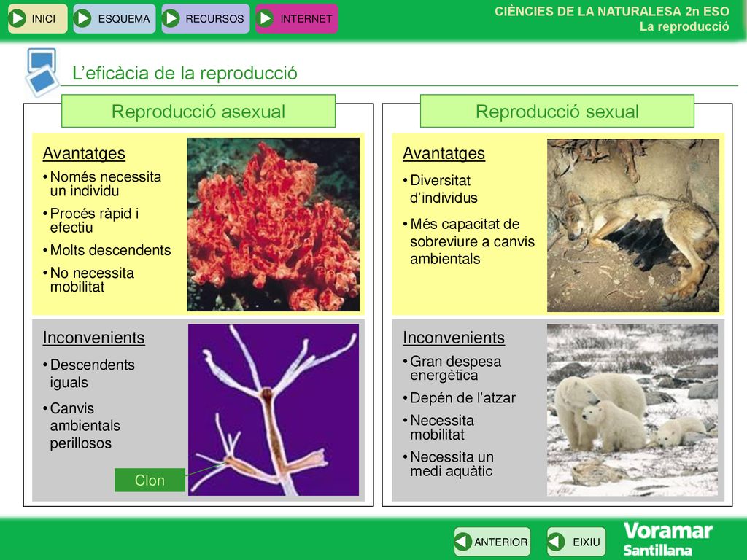Click the header CIÈNCIES DE LA NATURALESA 2n ESO
Viewport: 747px width, 560px height.
[612, 12]
